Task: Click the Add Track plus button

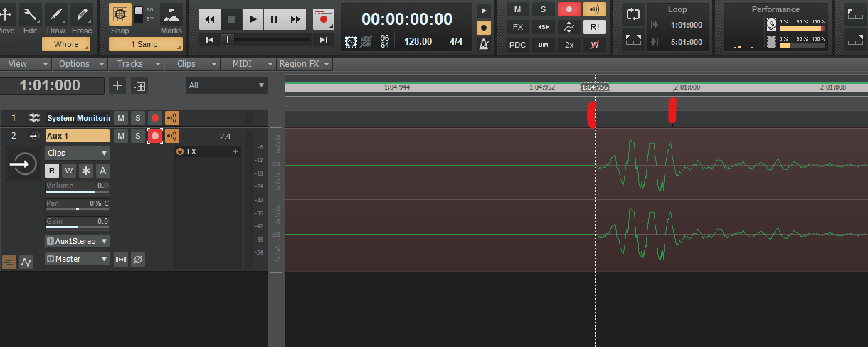Action: (117, 85)
